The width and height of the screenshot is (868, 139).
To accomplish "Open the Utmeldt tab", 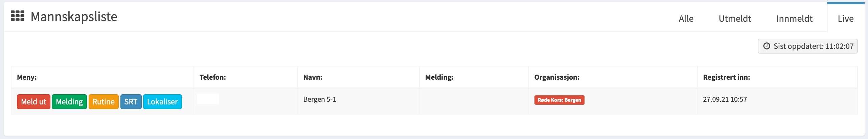I will 735,19.
